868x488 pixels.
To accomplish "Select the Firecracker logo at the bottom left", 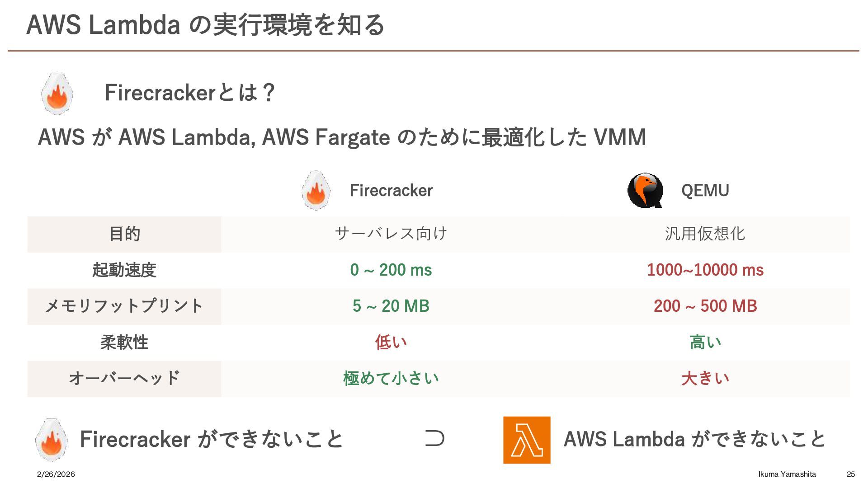I will 52,440.
